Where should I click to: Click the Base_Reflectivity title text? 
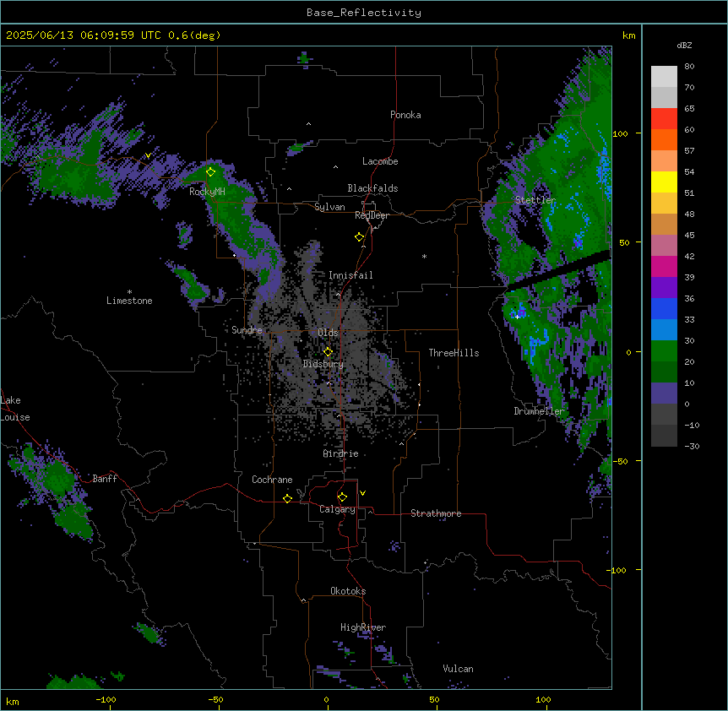click(364, 13)
